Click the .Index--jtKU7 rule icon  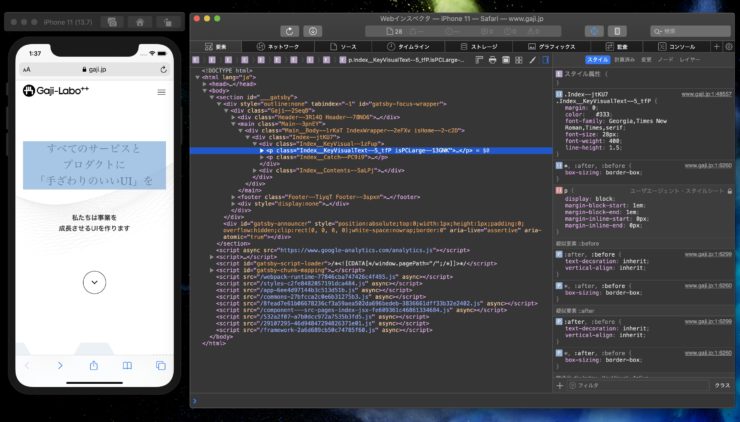[559, 94]
